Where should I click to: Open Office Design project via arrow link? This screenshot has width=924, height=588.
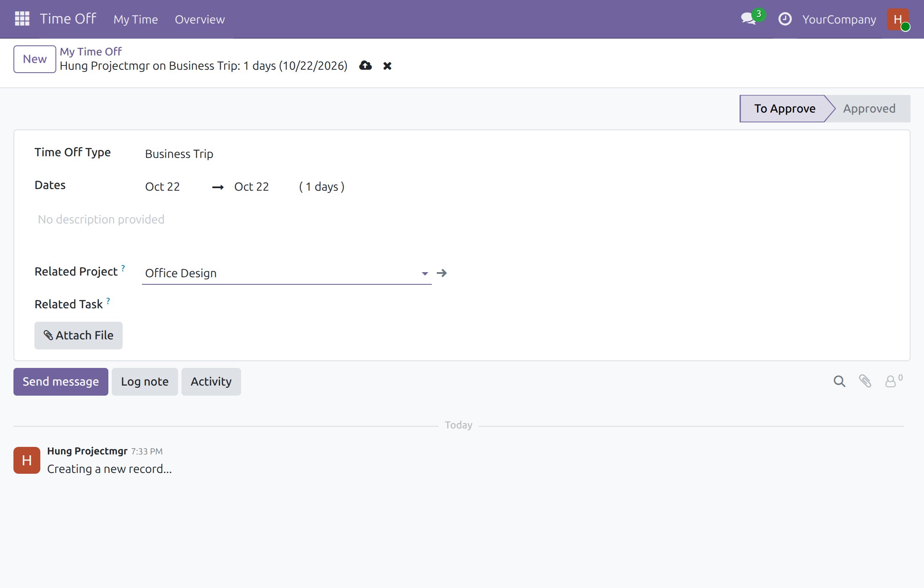click(441, 273)
